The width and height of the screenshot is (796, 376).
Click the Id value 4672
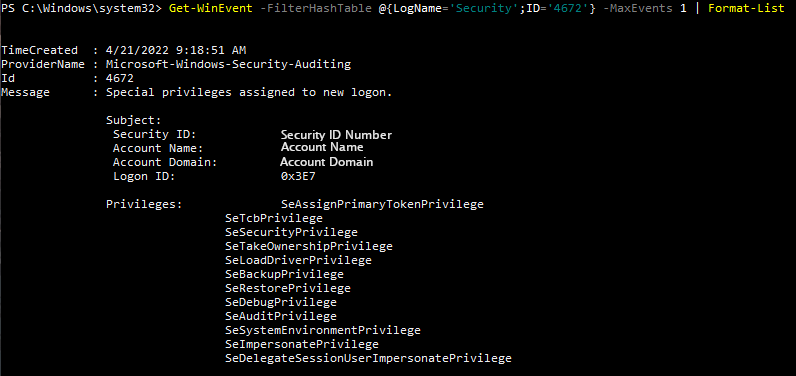[x=120, y=79]
